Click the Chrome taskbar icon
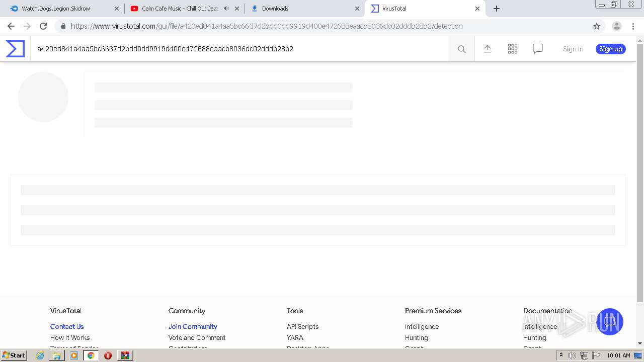The image size is (644, 362). tap(91, 355)
